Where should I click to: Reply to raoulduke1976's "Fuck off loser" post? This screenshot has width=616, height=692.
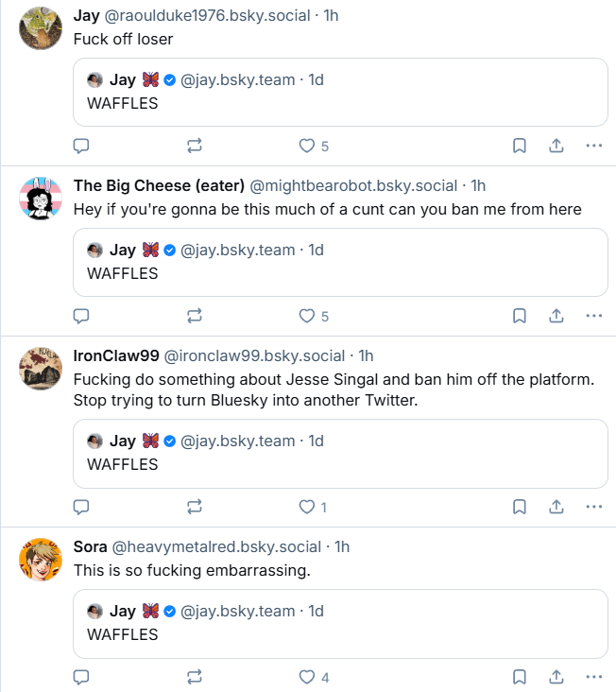81,146
